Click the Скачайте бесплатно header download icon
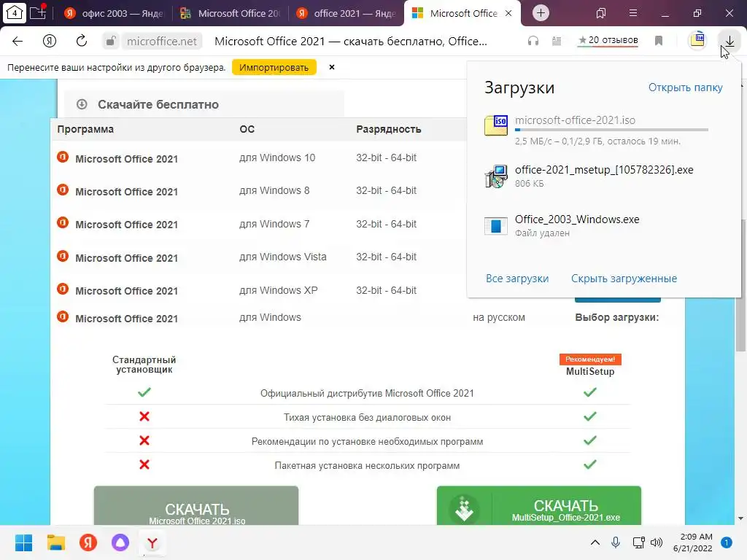 coord(82,104)
